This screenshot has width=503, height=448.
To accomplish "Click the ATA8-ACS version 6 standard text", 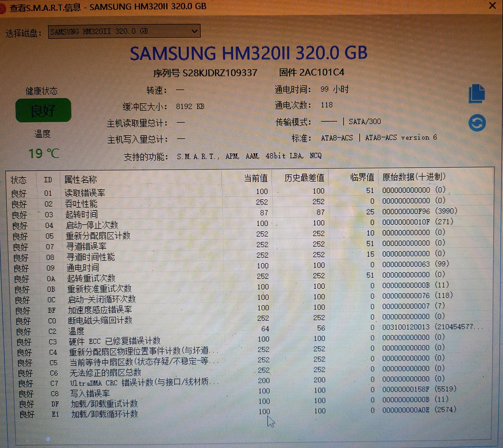I will tap(401, 137).
